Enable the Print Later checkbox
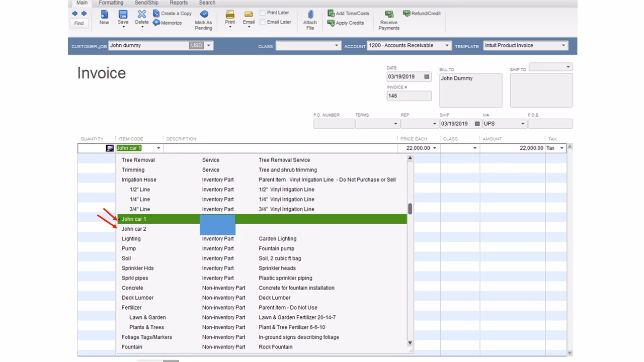 (263, 13)
